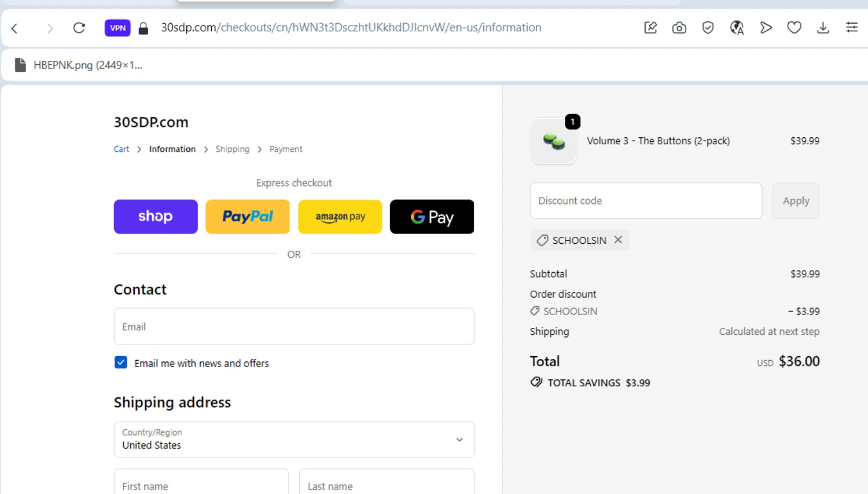
Task: Apply the discount code
Action: [x=796, y=201]
